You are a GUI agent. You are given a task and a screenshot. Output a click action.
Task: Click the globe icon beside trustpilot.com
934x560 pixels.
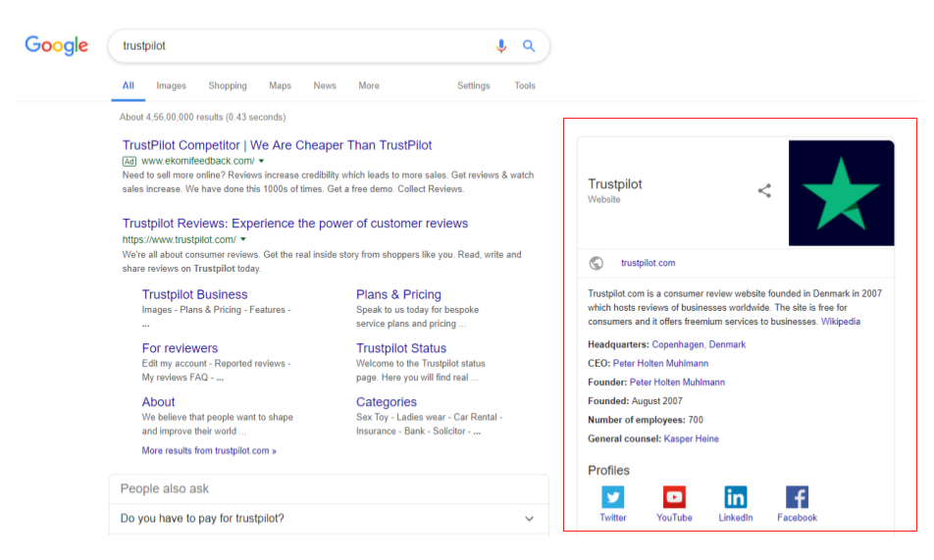coord(597,263)
